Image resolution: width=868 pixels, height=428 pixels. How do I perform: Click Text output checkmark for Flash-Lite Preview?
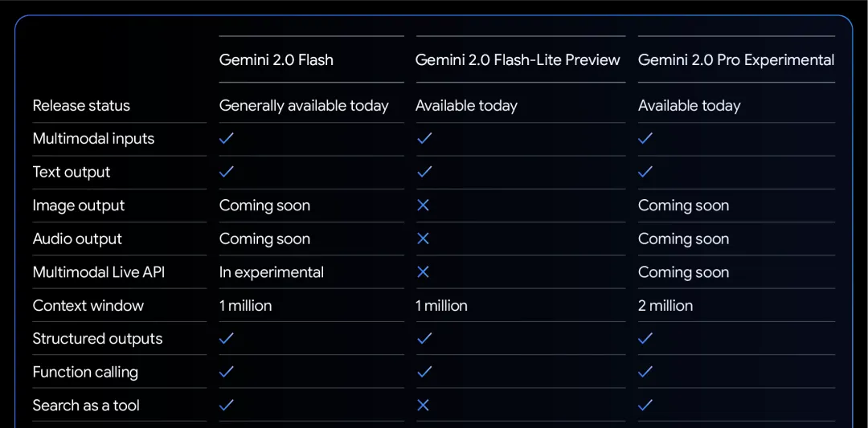[424, 171]
